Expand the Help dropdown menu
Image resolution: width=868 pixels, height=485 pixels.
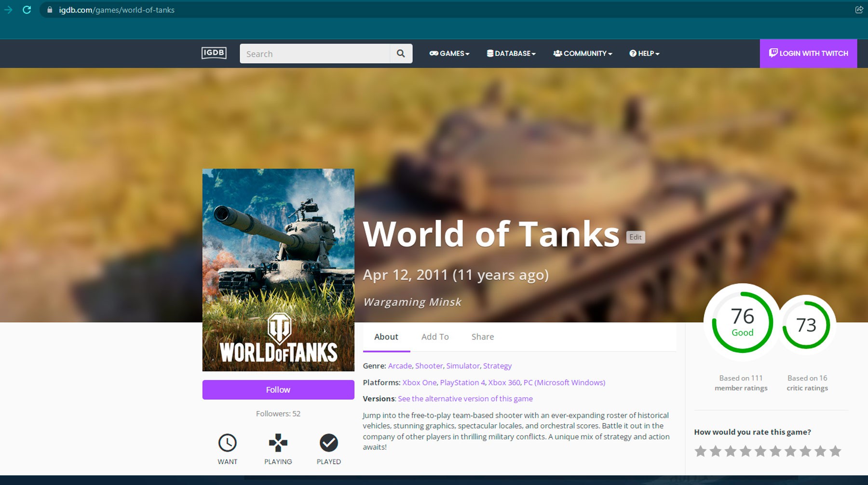pos(644,54)
